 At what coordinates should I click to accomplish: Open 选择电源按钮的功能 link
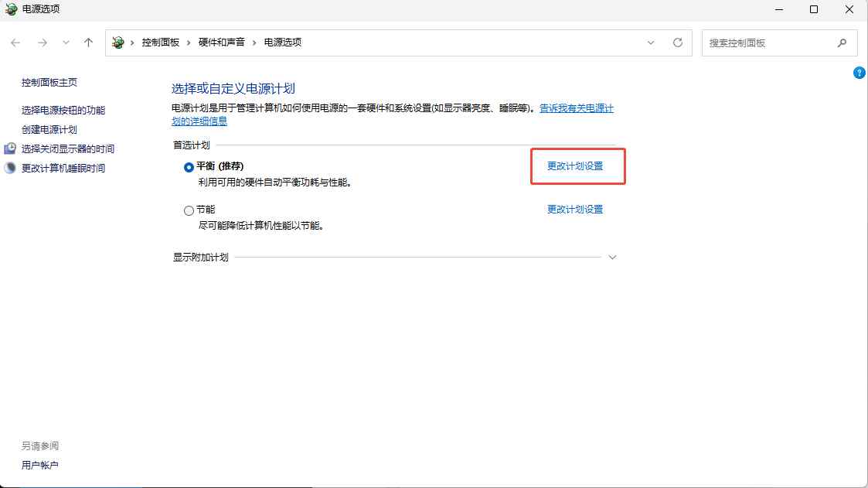click(63, 111)
